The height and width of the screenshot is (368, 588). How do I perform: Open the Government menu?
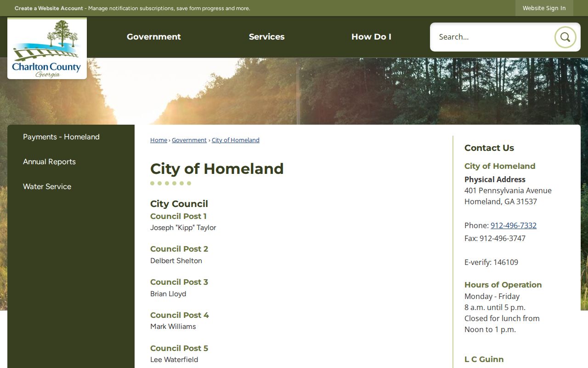coord(154,37)
